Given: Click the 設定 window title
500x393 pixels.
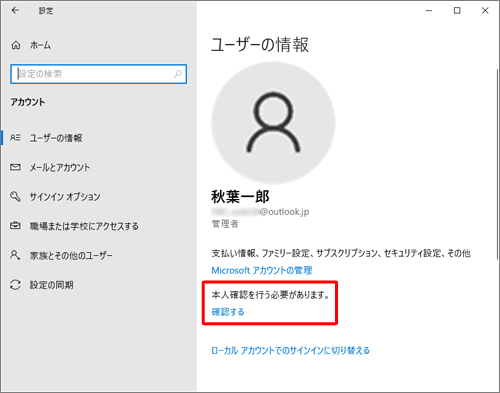Looking at the screenshot, I should pyautogui.click(x=46, y=11).
